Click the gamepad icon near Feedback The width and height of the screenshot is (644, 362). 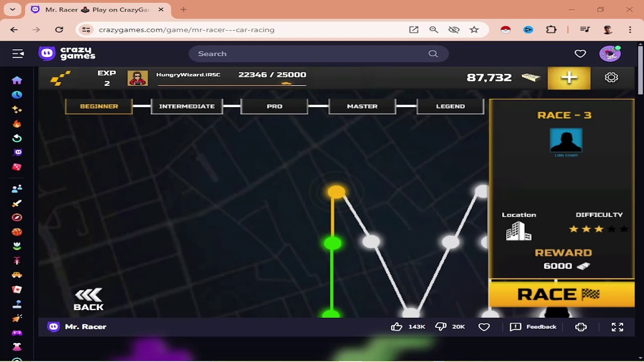click(581, 327)
